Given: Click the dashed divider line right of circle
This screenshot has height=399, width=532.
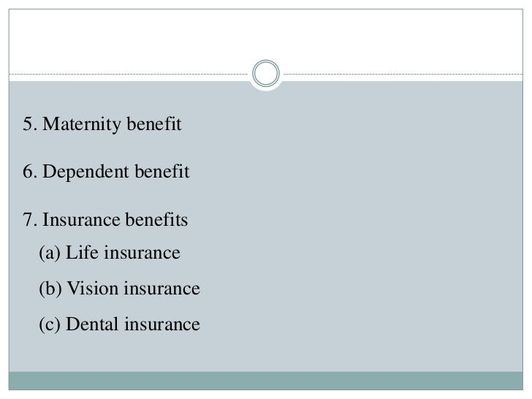Looking at the screenshot, I should [403, 74].
